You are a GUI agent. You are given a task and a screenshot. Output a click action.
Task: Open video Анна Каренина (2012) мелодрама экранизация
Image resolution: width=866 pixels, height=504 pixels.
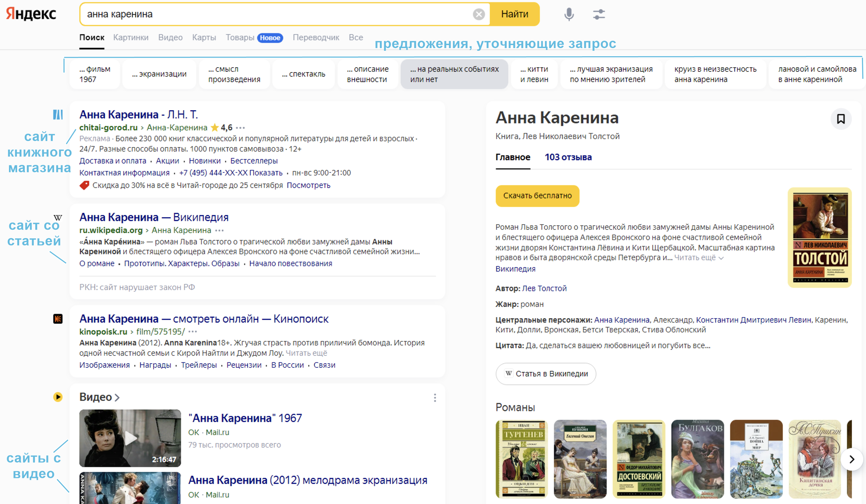click(308, 480)
